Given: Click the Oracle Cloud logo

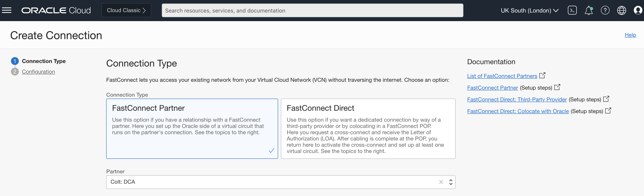Looking at the screenshot, I should [56, 10].
